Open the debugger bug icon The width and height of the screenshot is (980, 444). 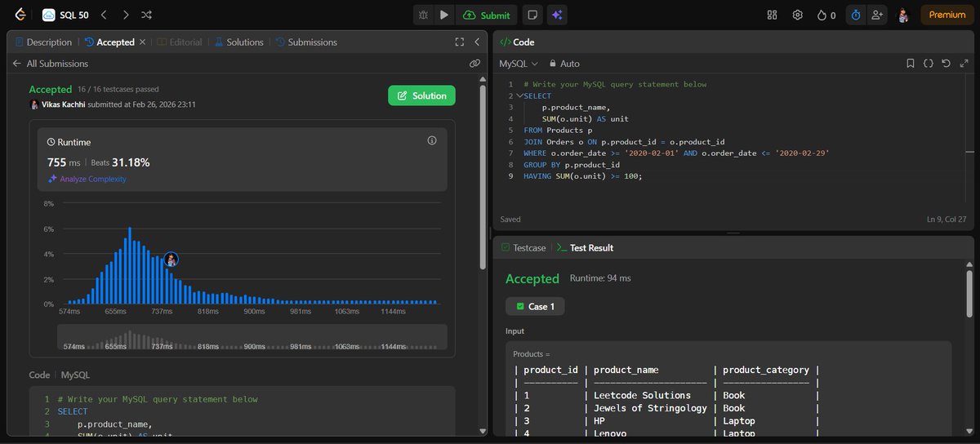[x=423, y=15]
